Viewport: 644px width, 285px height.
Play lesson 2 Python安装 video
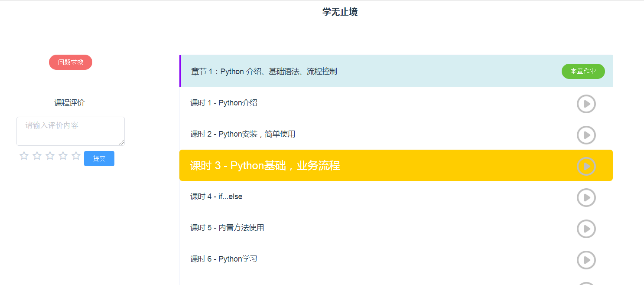point(586,135)
